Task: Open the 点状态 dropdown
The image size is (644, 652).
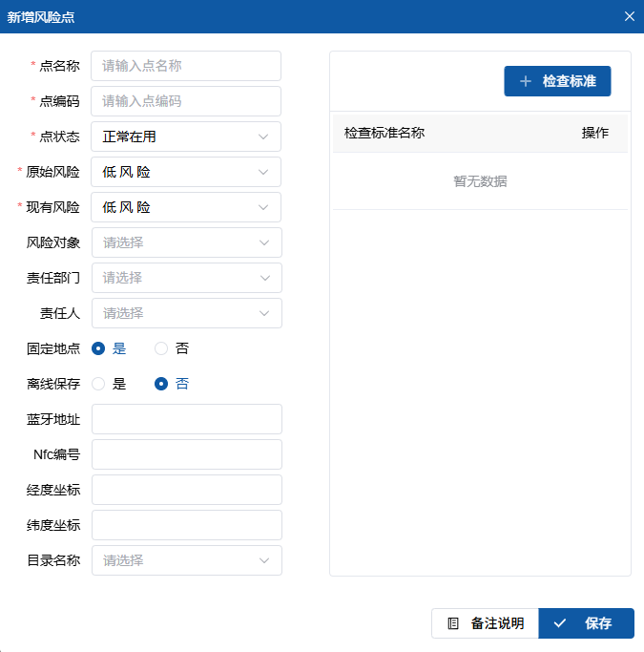Action: click(186, 137)
